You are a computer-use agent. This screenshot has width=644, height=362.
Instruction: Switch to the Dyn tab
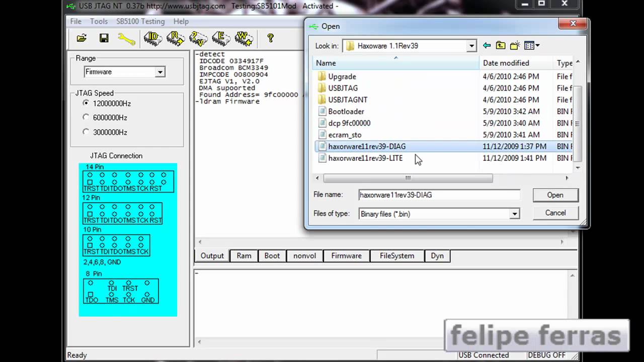437,256
